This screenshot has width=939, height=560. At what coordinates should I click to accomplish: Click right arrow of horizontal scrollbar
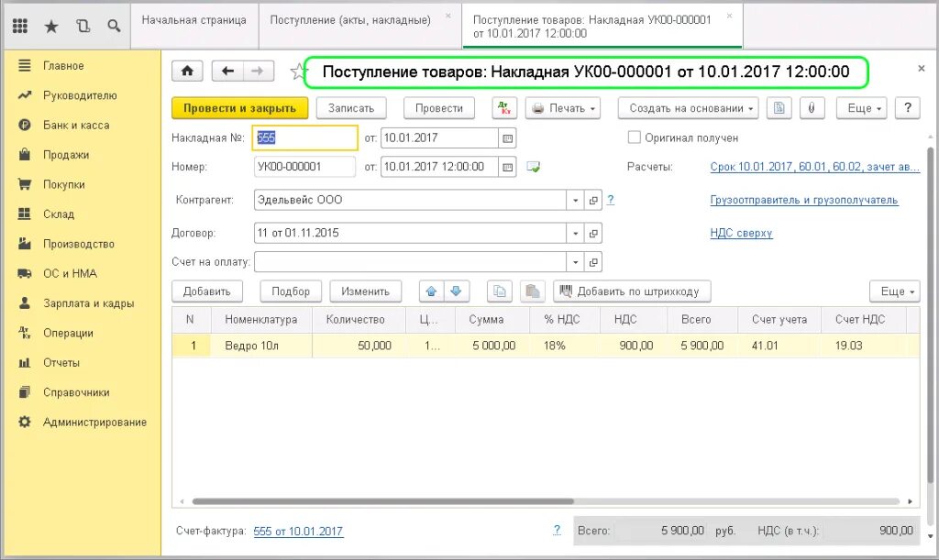click(x=911, y=501)
